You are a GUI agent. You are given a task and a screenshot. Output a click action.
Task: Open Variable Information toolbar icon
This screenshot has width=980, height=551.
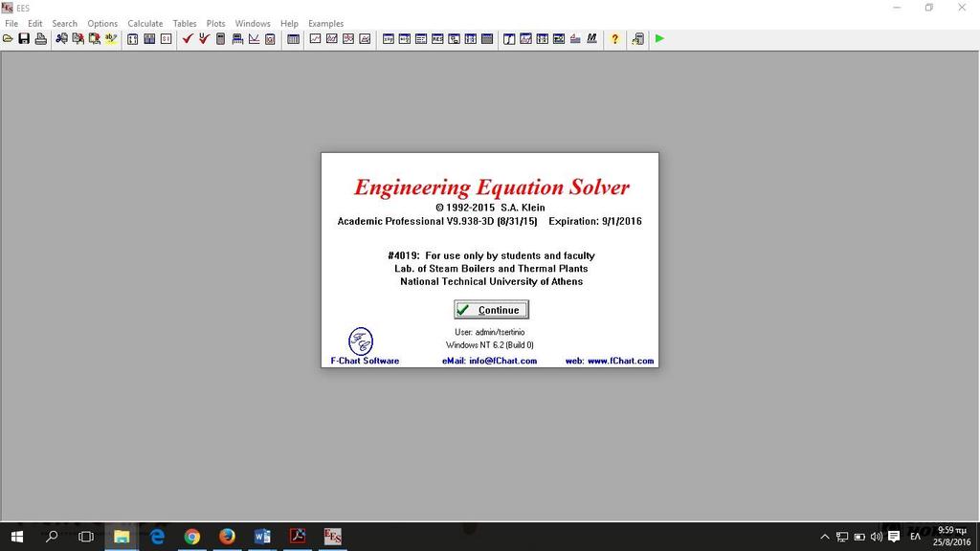tap(132, 38)
